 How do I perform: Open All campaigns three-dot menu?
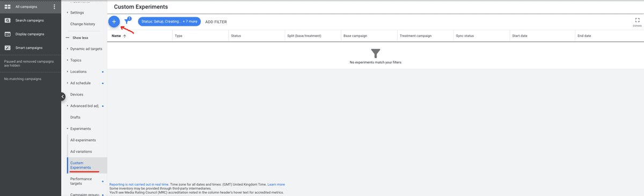54,7
